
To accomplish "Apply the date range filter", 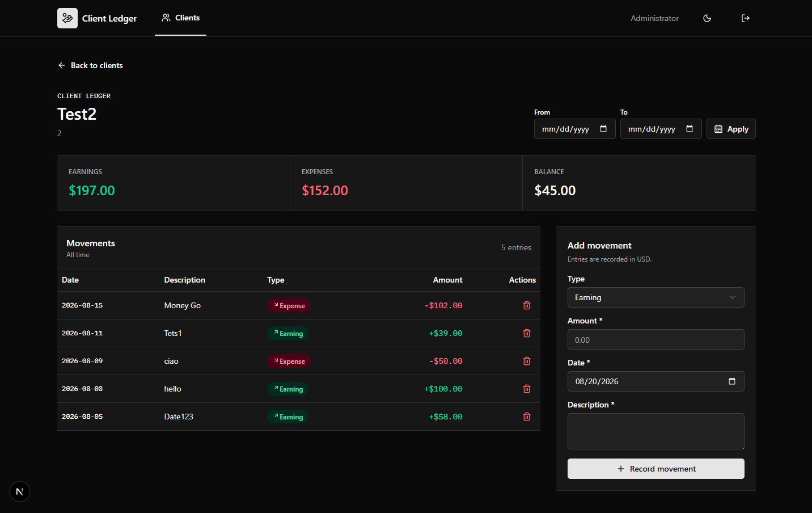I will [x=731, y=129].
